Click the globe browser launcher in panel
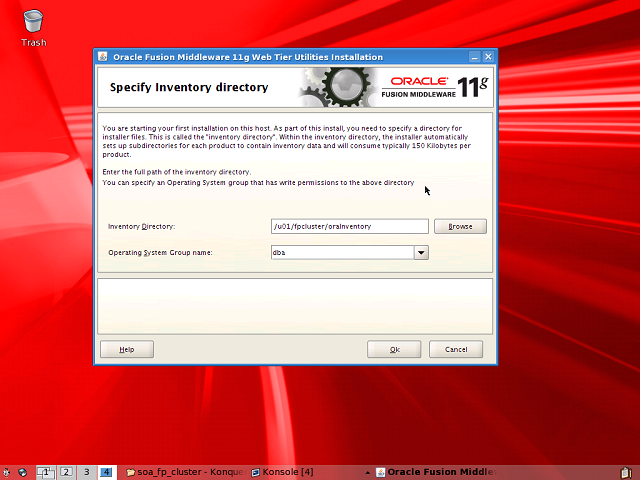This screenshot has height=480, width=640. (x=23, y=472)
